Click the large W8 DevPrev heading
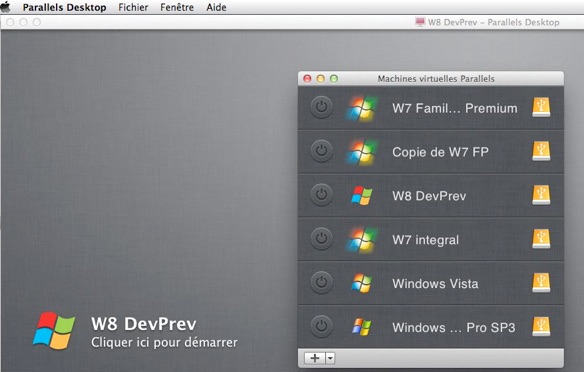 (144, 324)
